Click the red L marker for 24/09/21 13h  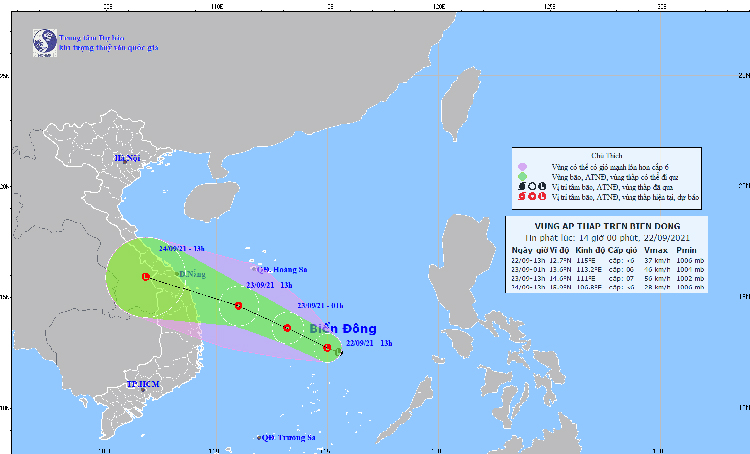[146, 277]
